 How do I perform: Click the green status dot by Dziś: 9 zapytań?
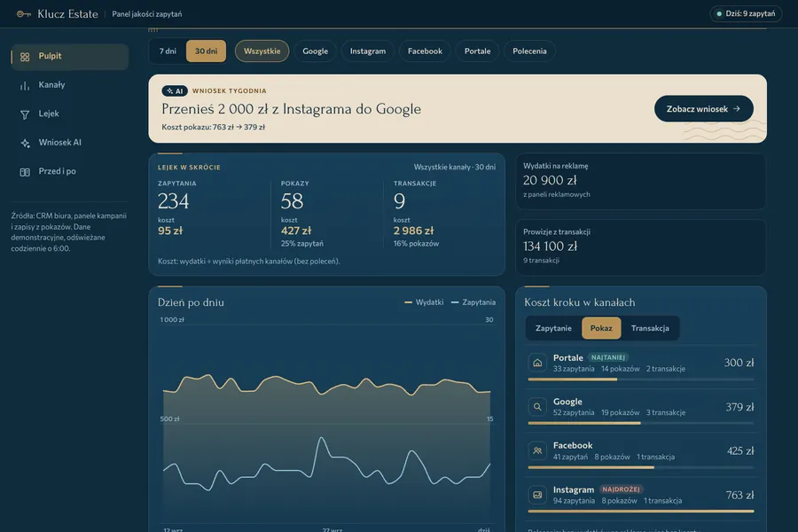click(x=719, y=14)
